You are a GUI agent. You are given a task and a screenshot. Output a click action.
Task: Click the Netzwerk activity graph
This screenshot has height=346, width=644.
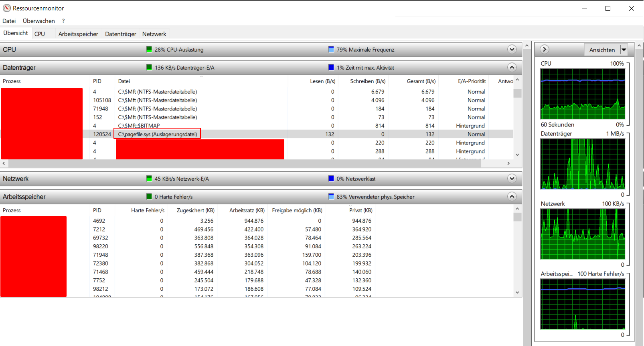[583, 234]
